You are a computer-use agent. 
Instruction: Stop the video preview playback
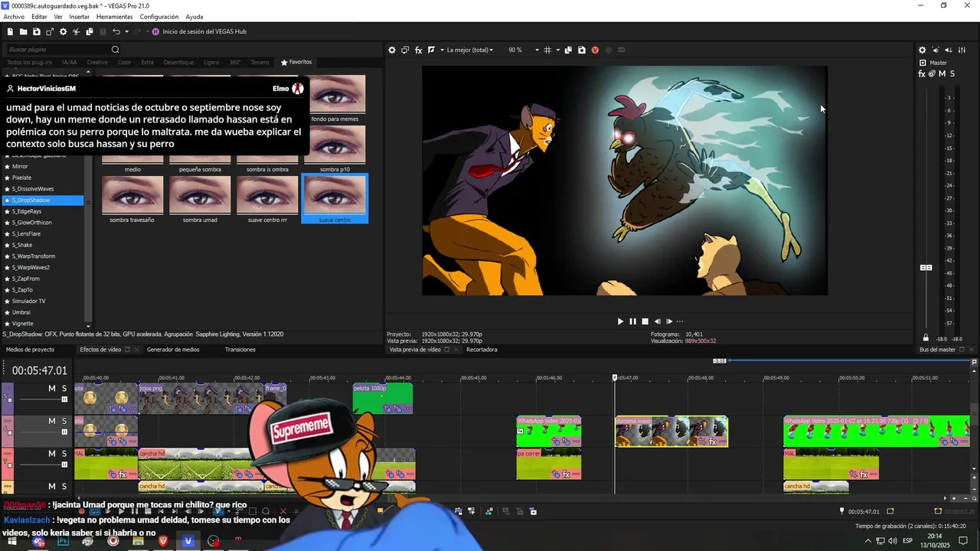[x=645, y=321]
